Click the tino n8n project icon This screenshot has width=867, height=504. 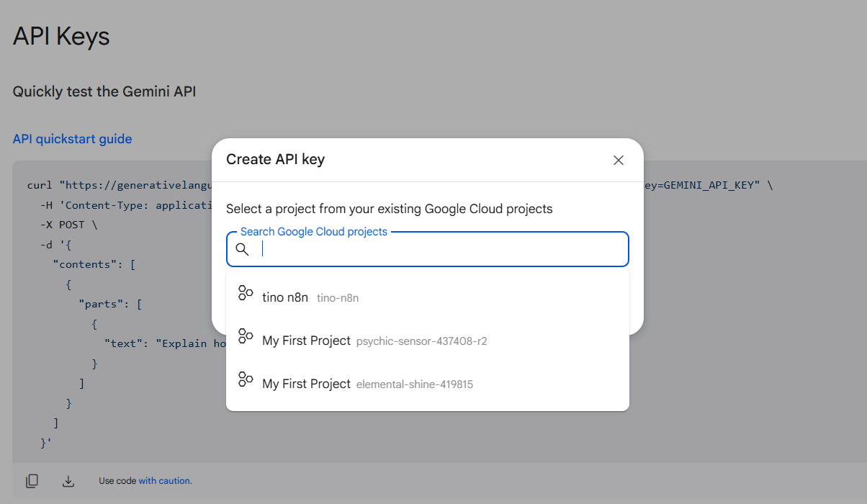(x=246, y=293)
